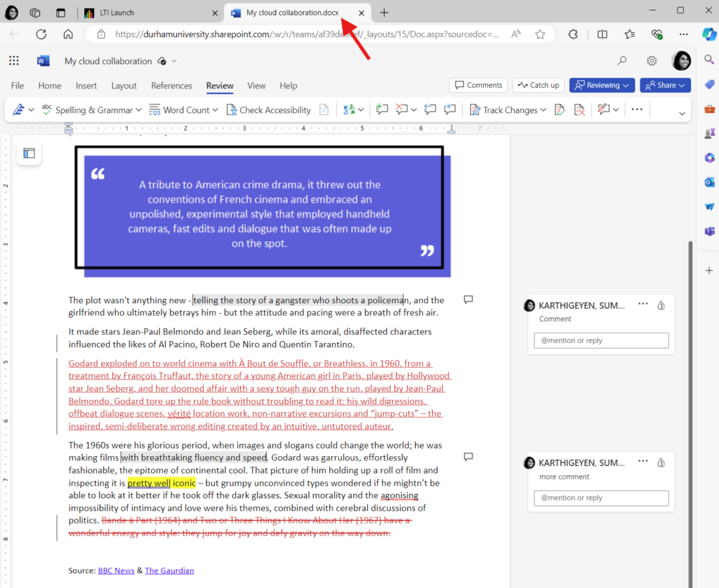This screenshot has width=719, height=588.
Task: Switch to the References tab
Action: click(171, 86)
